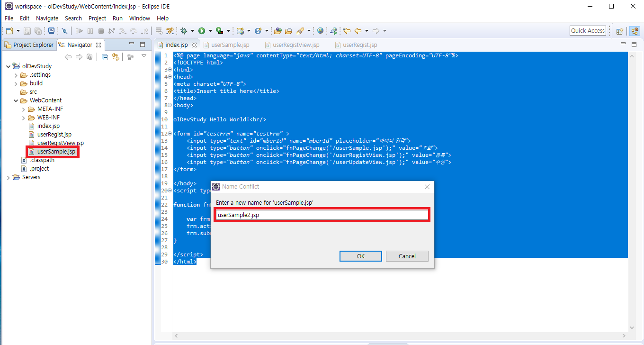
Task: Click the Search flashlight icon
Action: tap(300, 31)
